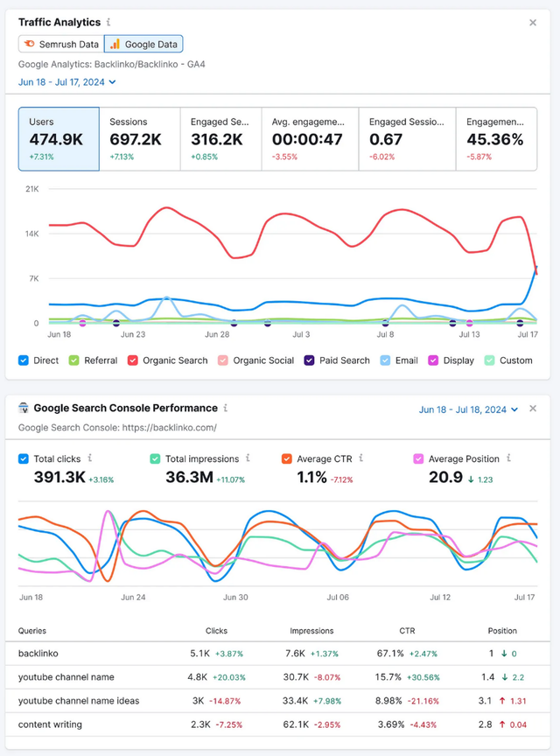Viewport: 560px width, 756px height.
Task: Click info icon beside Average Position
Action: click(509, 458)
